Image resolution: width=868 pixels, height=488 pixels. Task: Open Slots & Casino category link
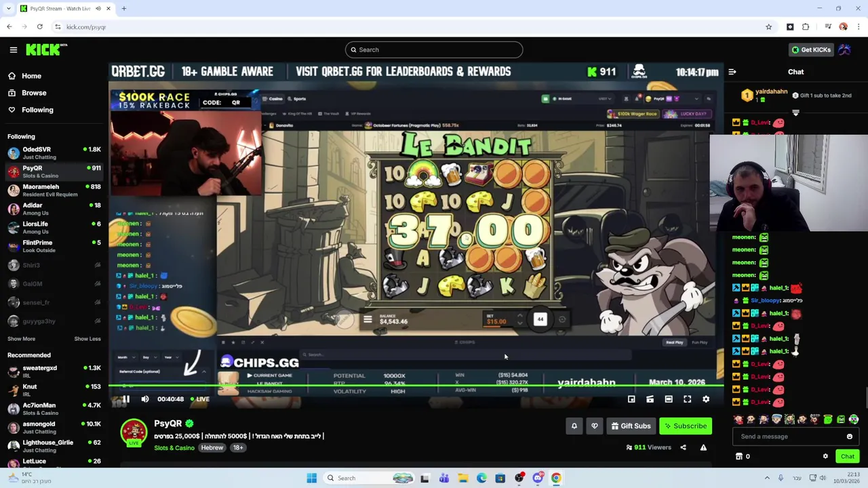pos(174,448)
